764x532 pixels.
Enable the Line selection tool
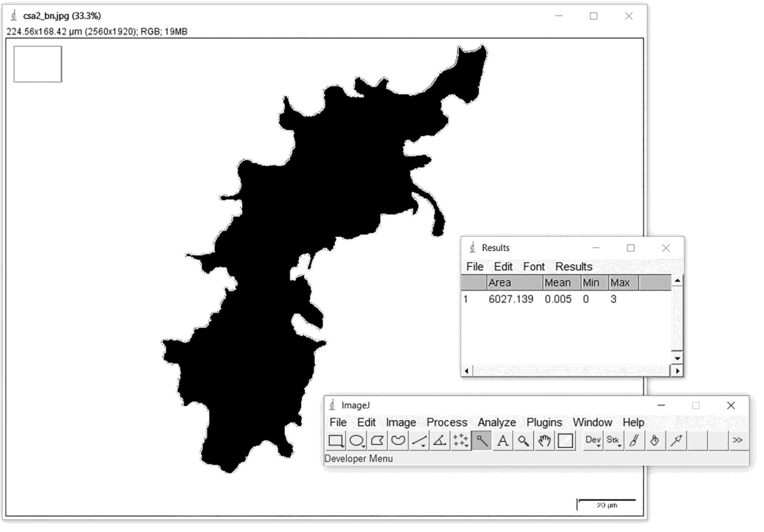pos(419,441)
